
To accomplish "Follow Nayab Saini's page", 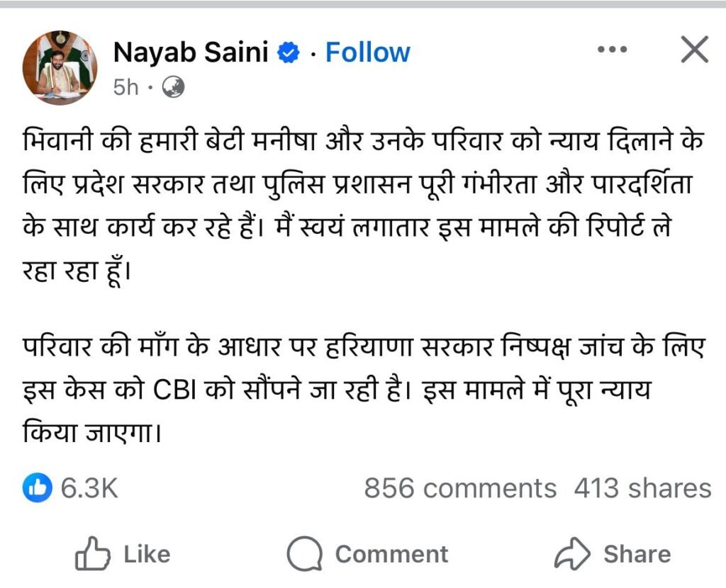I will coord(367,52).
